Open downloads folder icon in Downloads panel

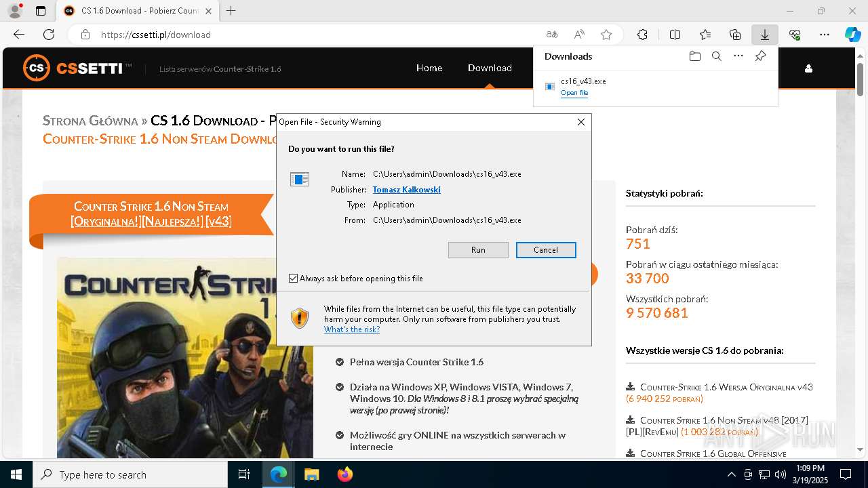694,56
